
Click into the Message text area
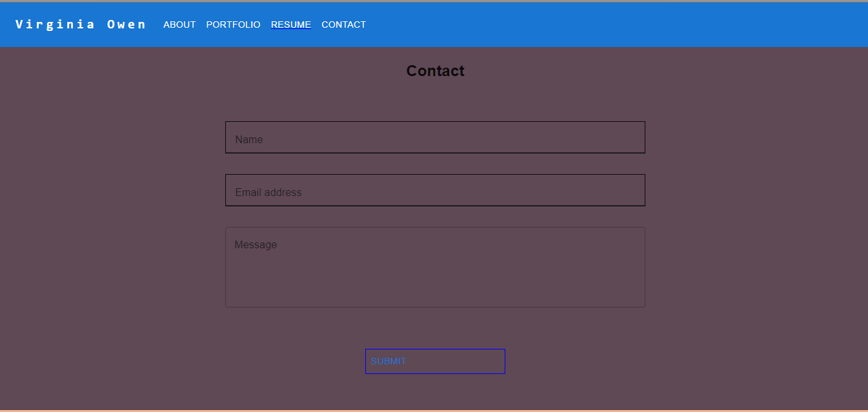435,267
